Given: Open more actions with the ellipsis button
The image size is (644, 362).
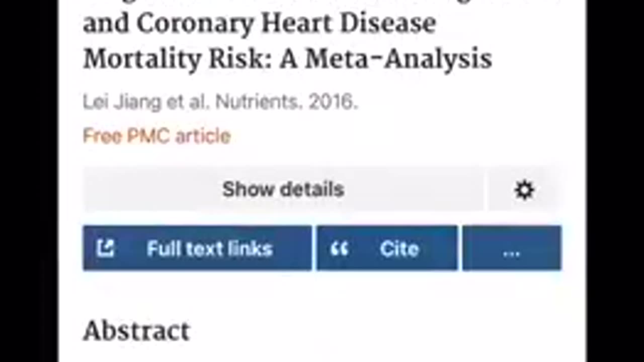Looking at the screenshot, I should point(512,248).
